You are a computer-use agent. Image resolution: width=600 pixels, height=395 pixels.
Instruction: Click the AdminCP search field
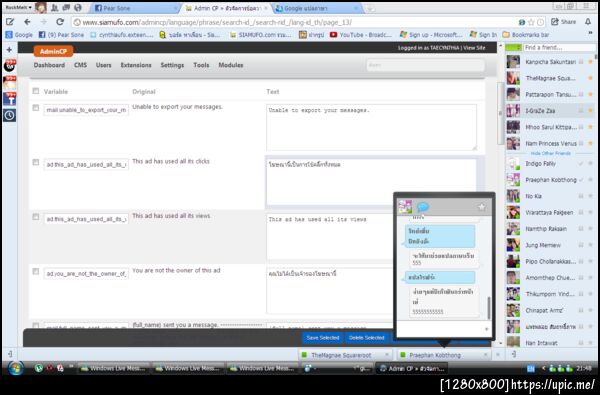[x=425, y=65]
